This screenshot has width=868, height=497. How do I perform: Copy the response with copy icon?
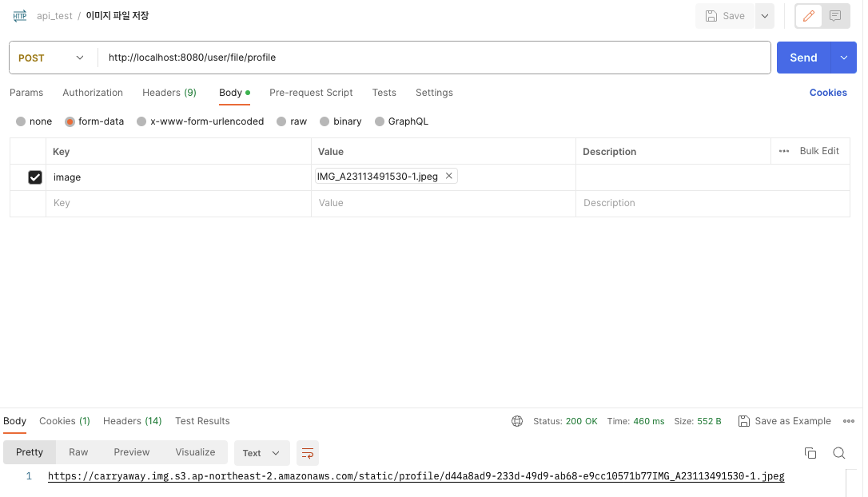tap(810, 453)
